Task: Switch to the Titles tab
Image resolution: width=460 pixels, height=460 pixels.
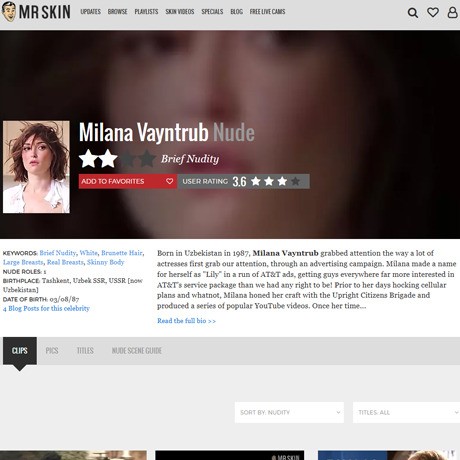Action: coord(85,351)
